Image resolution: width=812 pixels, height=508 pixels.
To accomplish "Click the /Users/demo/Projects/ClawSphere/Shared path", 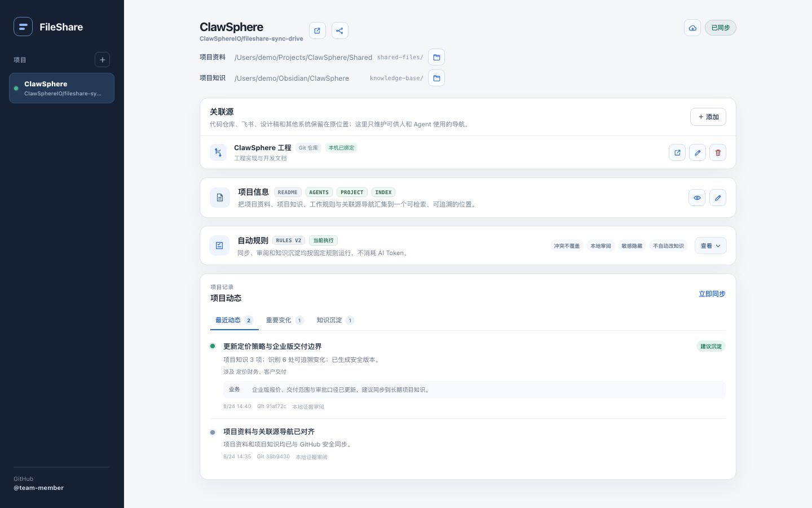I will click(x=303, y=58).
